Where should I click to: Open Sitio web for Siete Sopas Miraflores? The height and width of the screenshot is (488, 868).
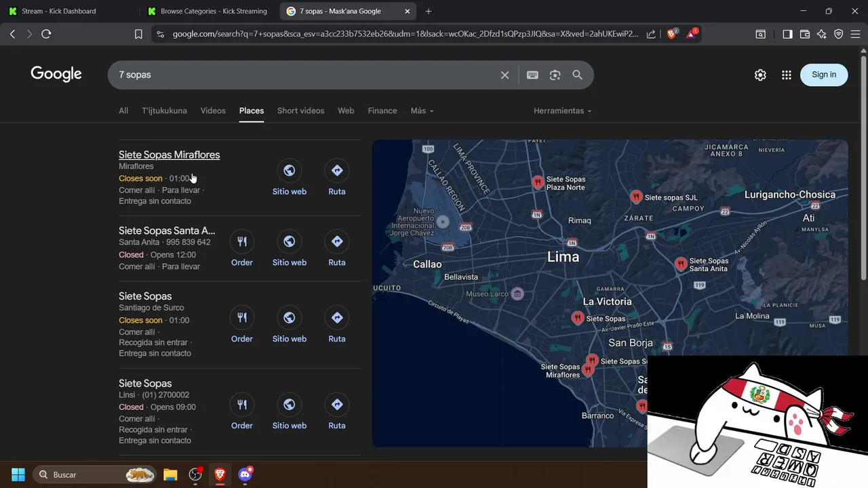[x=290, y=178]
